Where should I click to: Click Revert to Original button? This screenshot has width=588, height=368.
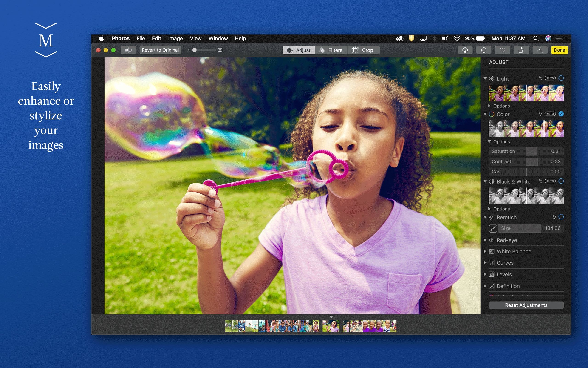pyautogui.click(x=160, y=50)
